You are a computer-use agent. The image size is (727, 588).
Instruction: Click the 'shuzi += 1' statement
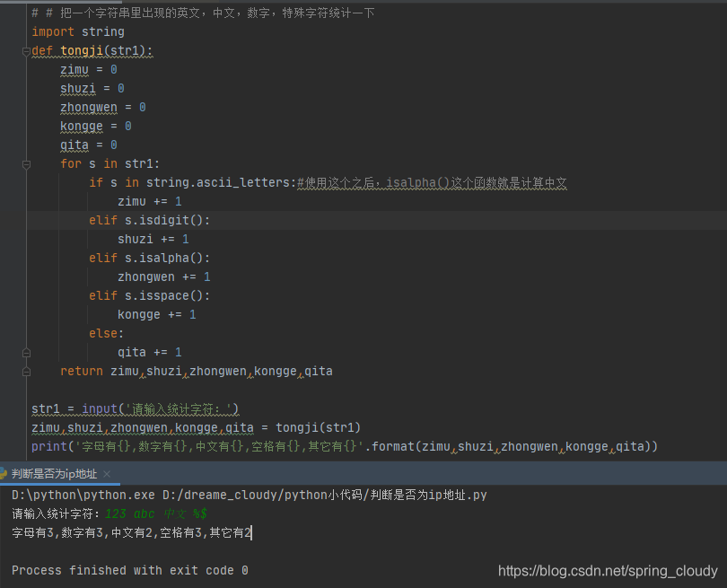click(x=153, y=240)
